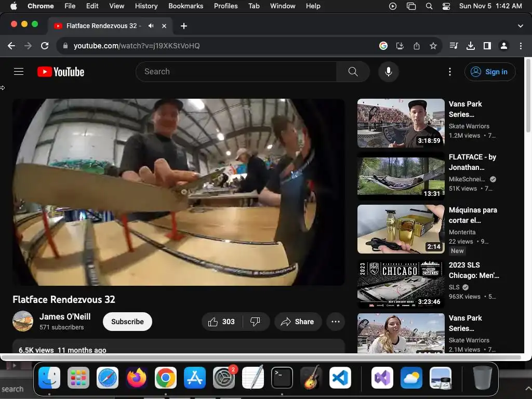Image resolution: width=532 pixels, height=399 pixels.
Task: Open James O'Neill channel avatar
Action: (x=23, y=321)
